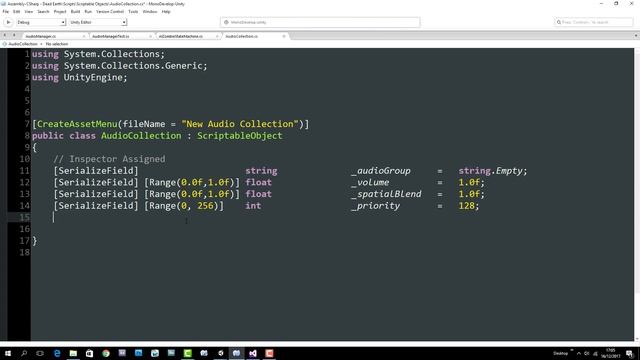Open File Explorer from the taskbar

[73, 353]
